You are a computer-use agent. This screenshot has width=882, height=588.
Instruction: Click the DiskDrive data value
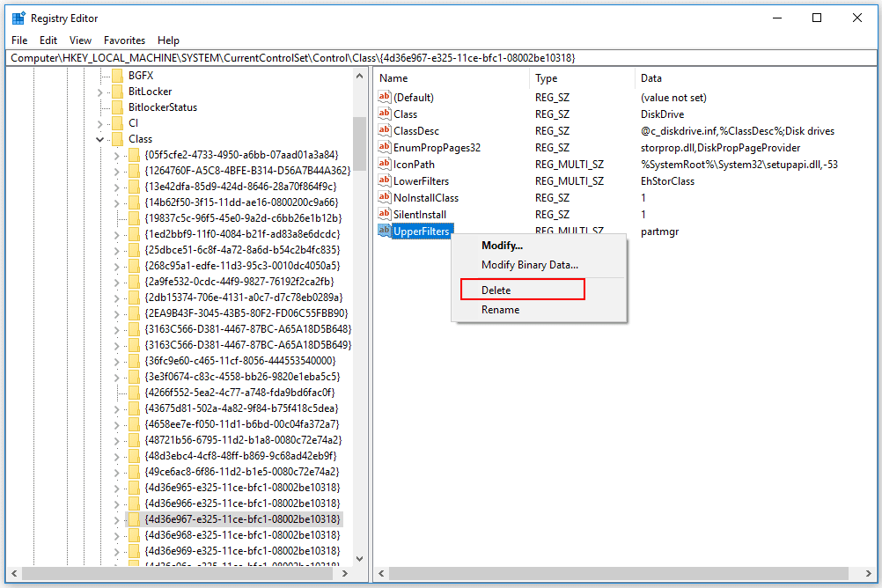click(x=662, y=114)
